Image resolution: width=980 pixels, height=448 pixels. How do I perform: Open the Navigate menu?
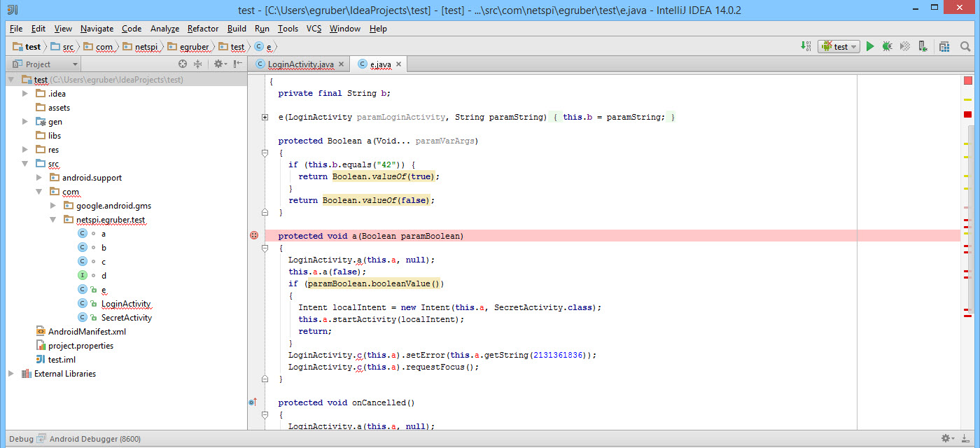[x=97, y=29]
